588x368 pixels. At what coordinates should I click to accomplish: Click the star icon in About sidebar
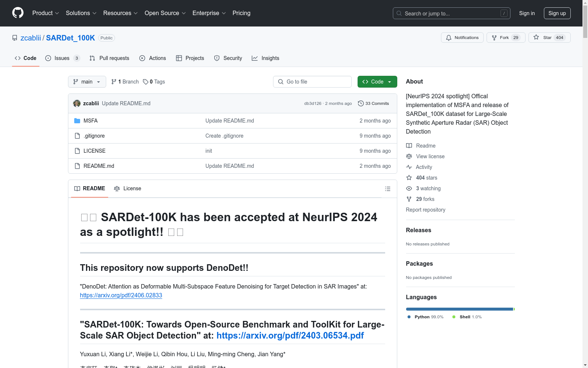(409, 178)
